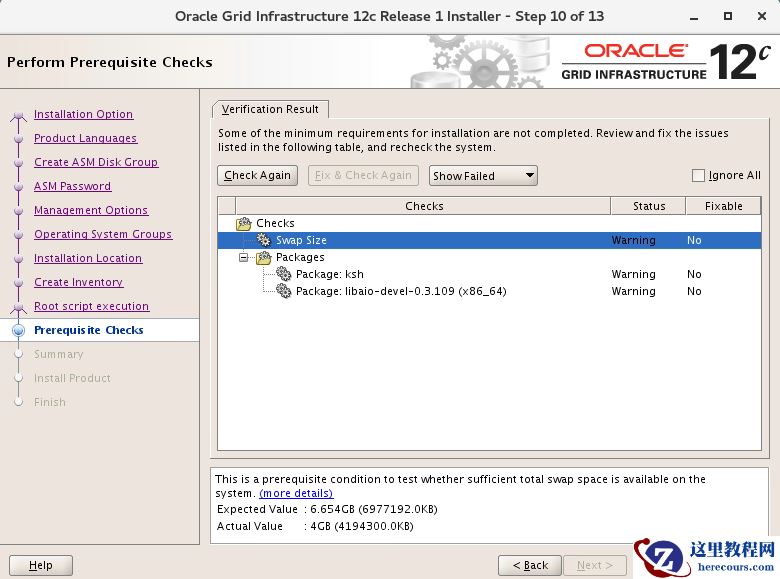Click the Fixable column header
Screen dimensions: 780x579
point(723,206)
